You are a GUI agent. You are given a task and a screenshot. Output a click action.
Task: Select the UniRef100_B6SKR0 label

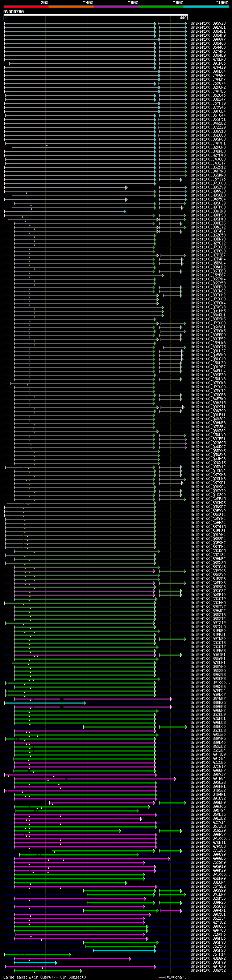pyautogui.click(x=208, y=175)
